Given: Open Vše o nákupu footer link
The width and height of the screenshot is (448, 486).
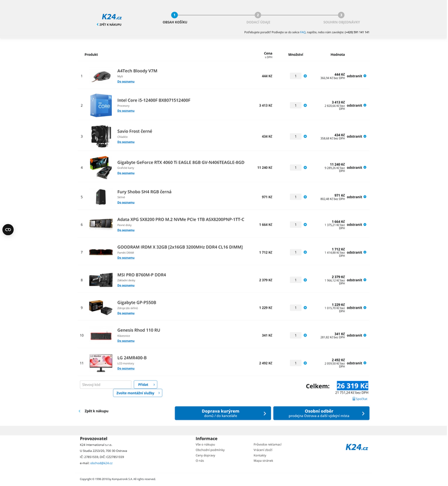Looking at the screenshot, I should 206,445.
